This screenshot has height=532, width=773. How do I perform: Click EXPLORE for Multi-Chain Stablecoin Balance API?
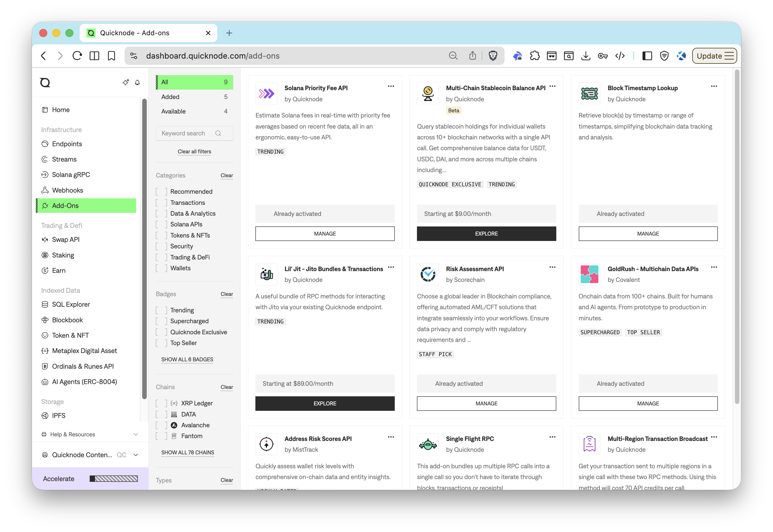pos(486,233)
